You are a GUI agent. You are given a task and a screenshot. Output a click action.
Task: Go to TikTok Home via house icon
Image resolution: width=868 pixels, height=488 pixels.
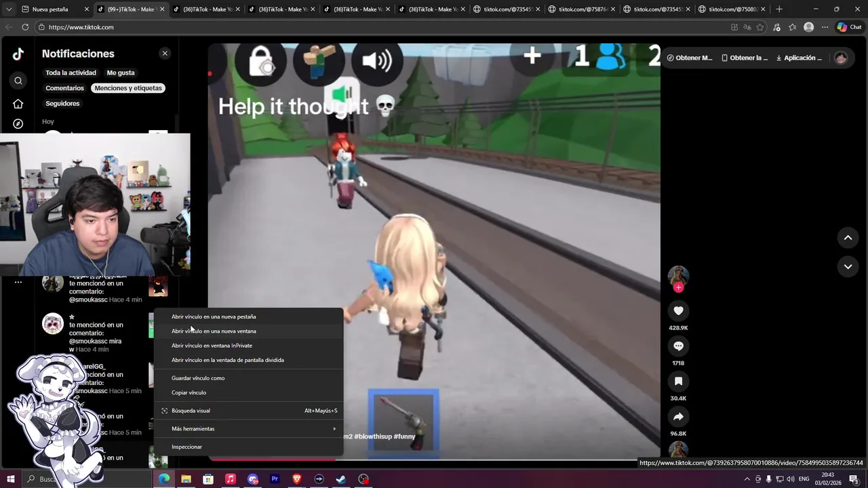tap(18, 104)
